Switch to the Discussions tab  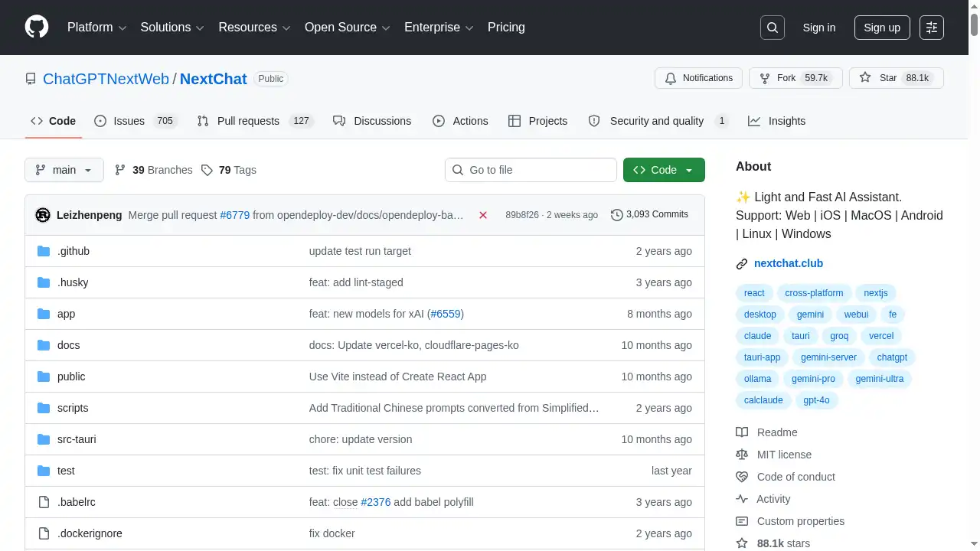[x=372, y=121]
